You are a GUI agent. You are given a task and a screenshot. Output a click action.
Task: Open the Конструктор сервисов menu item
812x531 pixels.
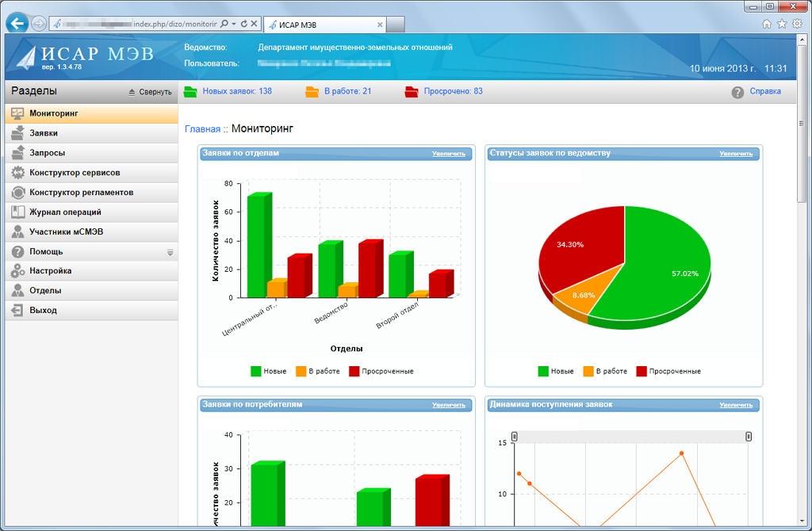click(x=92, y=172)
